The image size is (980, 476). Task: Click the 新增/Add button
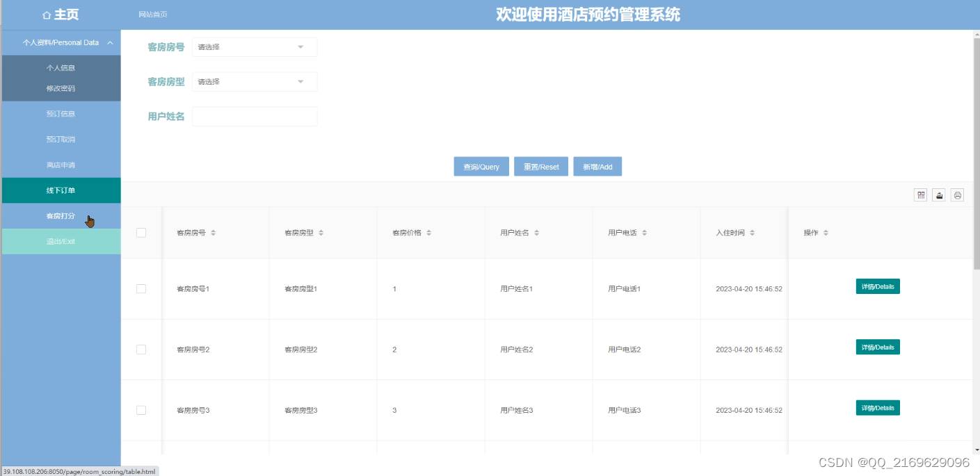pos(597,167)
